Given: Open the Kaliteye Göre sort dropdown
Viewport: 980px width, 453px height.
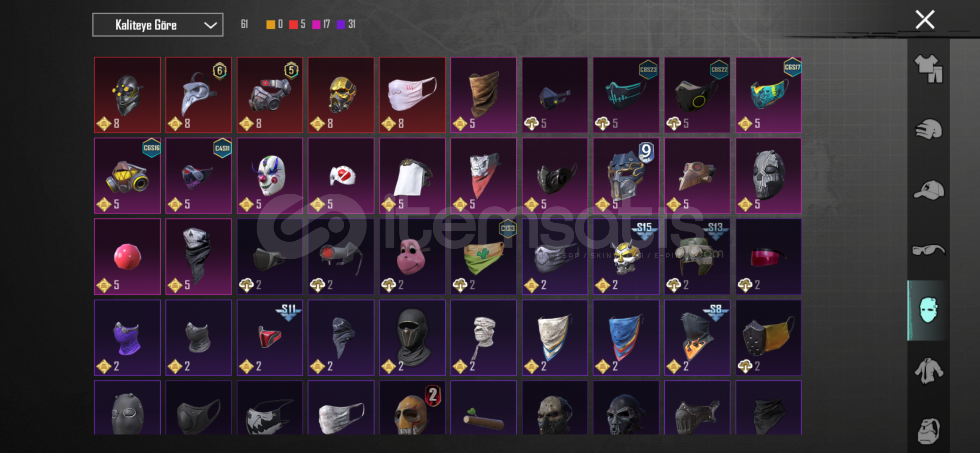Looking at the screenshot, I should [x=158, y=25].
